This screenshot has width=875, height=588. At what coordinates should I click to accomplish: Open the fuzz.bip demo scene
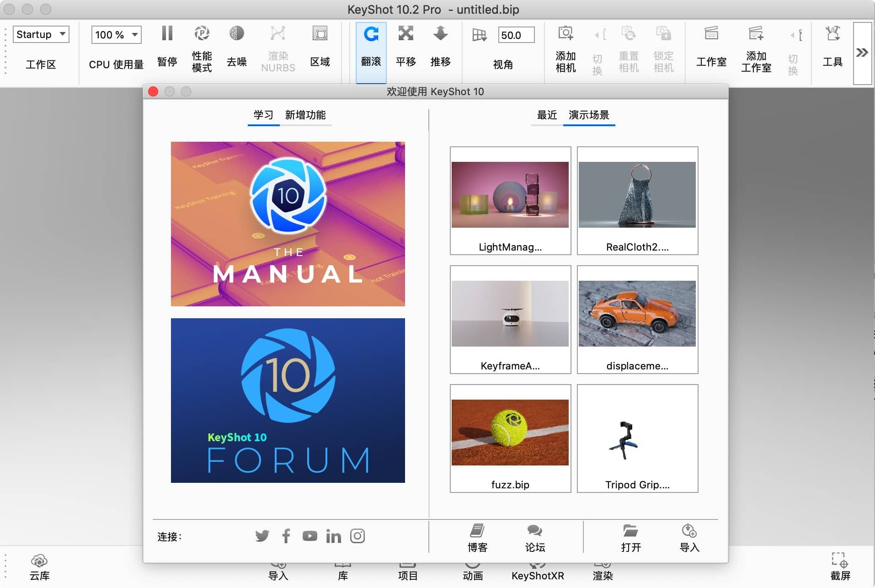(x=510, y=438)
